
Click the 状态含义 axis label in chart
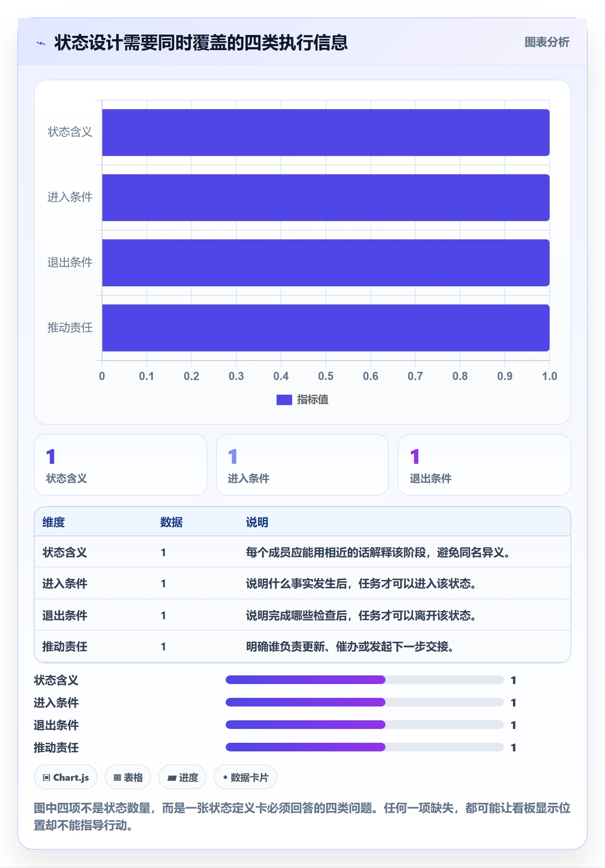tap(70, 132)
